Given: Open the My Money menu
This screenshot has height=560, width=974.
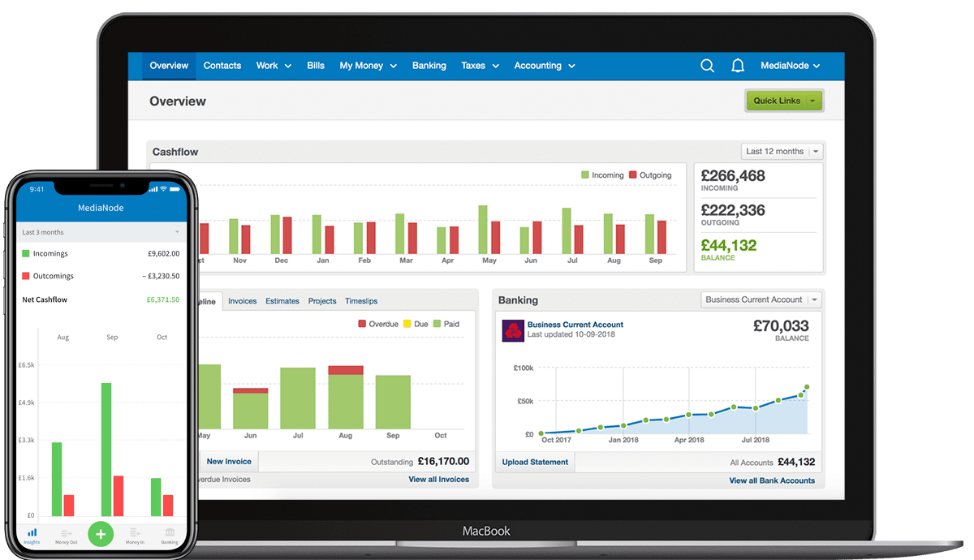Looking at the screenshot, I should point(368,66).
